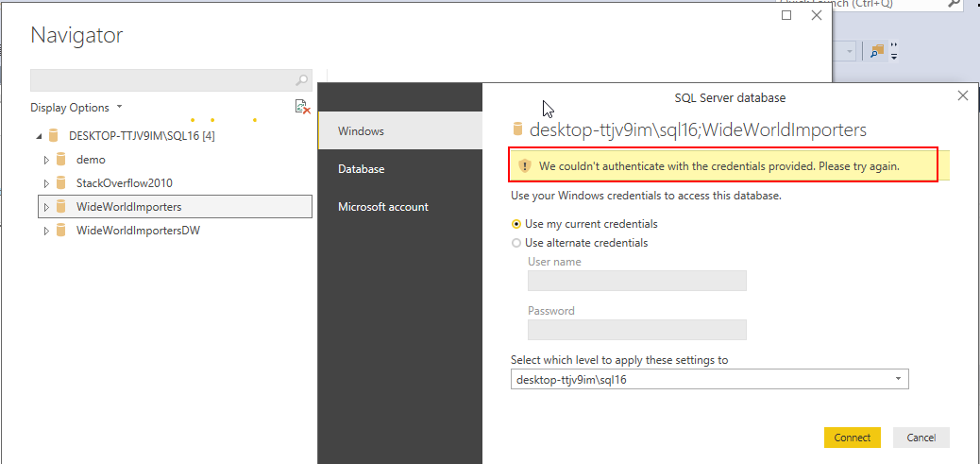Click the refresh icon beside Display Options
The height and width of the screenshot is (464, 980).
pyautogui.click(x=302, y=108)
